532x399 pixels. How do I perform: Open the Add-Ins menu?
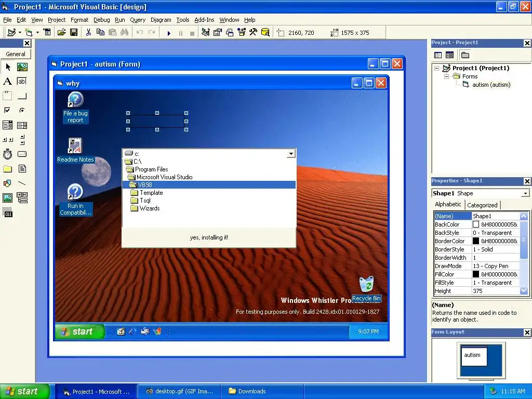click(204, 20)
